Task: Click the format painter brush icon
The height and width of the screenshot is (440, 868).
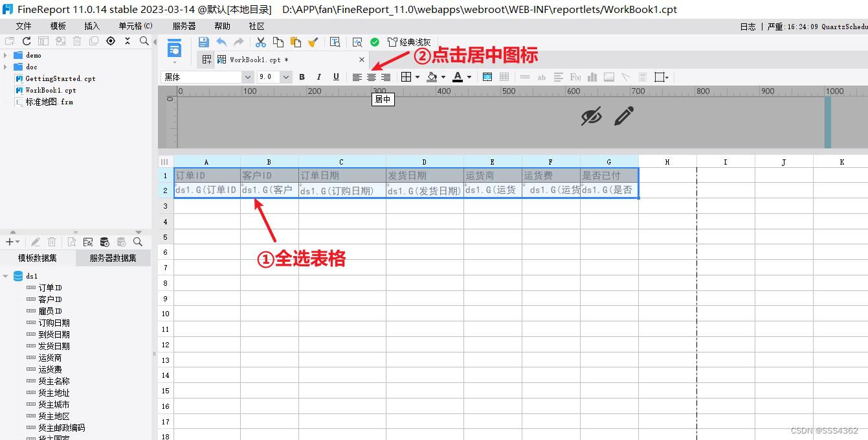Action: point(313,42)
